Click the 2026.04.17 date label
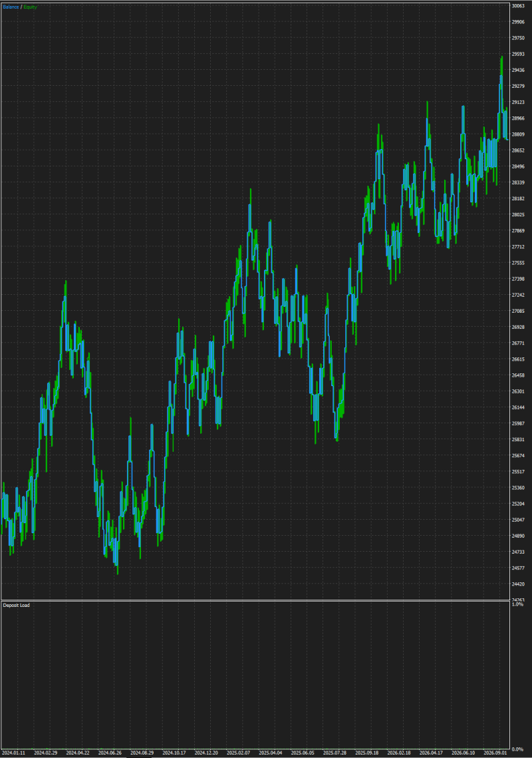Viewport: 532px width, 758px height. click(x=431, y=753)
